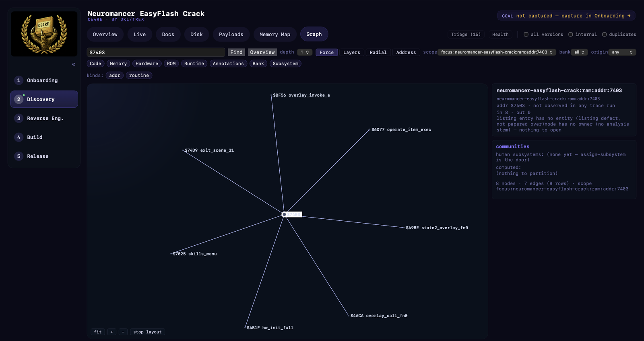Viewport: 644px width, 341px height.
Task: Click the goal not captured Onboarding link
Action: point(566,16)
